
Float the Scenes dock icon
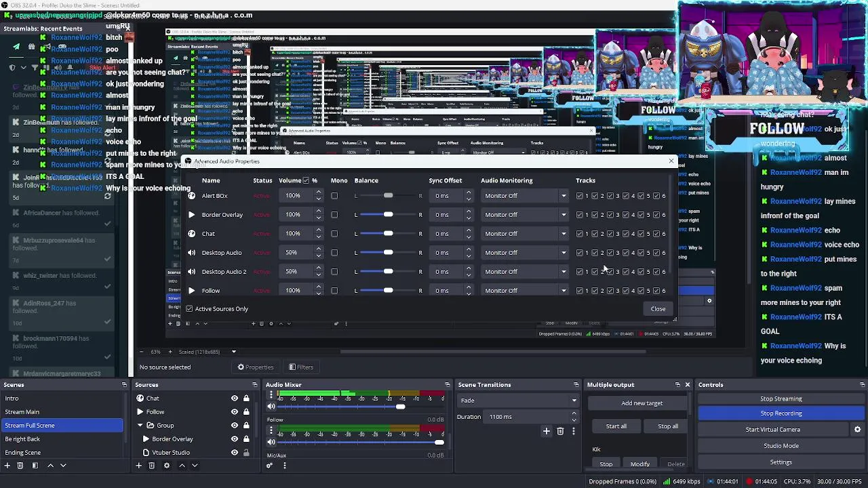pos(124,385)
